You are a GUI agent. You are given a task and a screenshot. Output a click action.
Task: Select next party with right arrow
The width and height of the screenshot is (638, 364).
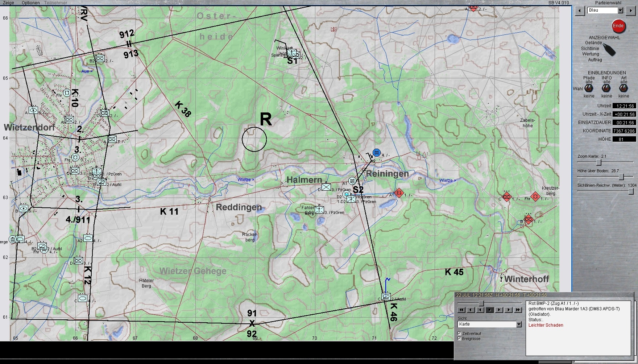click(x=630, y=11)
